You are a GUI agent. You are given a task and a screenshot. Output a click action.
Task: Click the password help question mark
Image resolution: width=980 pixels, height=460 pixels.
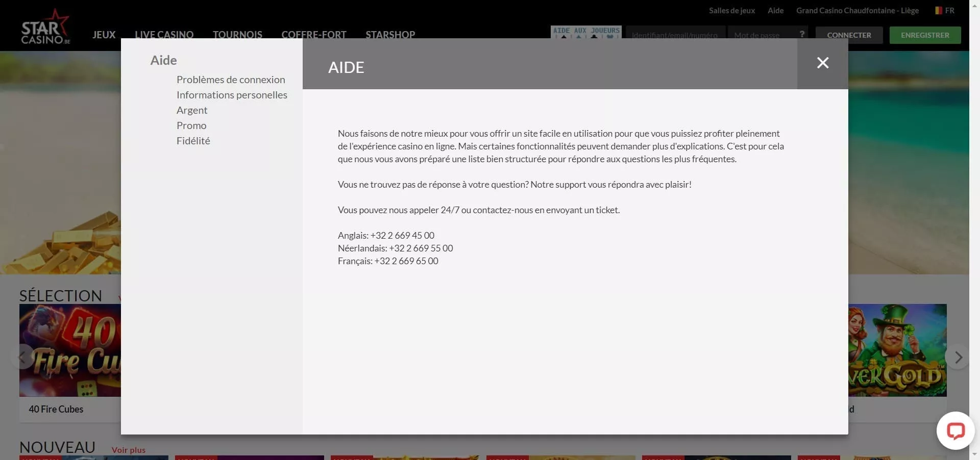[x=802, y=34]
